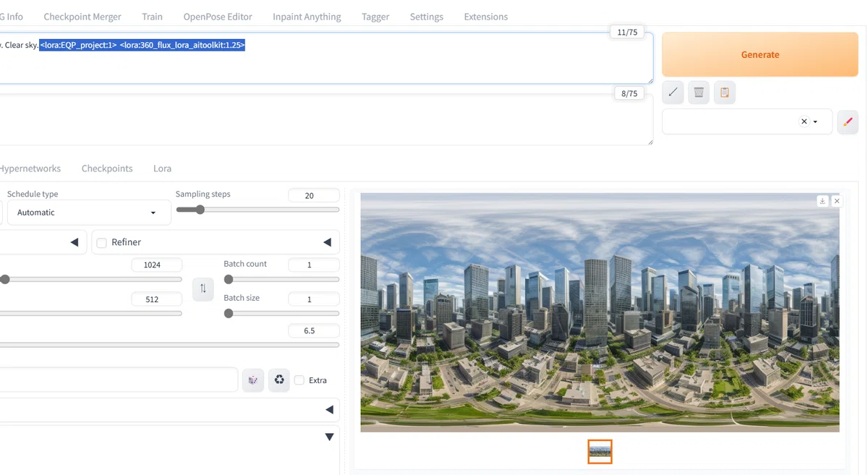The image size is (868, 475).
Task: Open the Train tab
Action: tap(153, 17)
